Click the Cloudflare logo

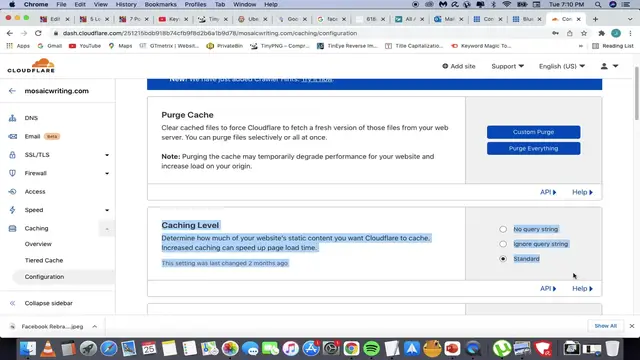[x=31, y=66]
